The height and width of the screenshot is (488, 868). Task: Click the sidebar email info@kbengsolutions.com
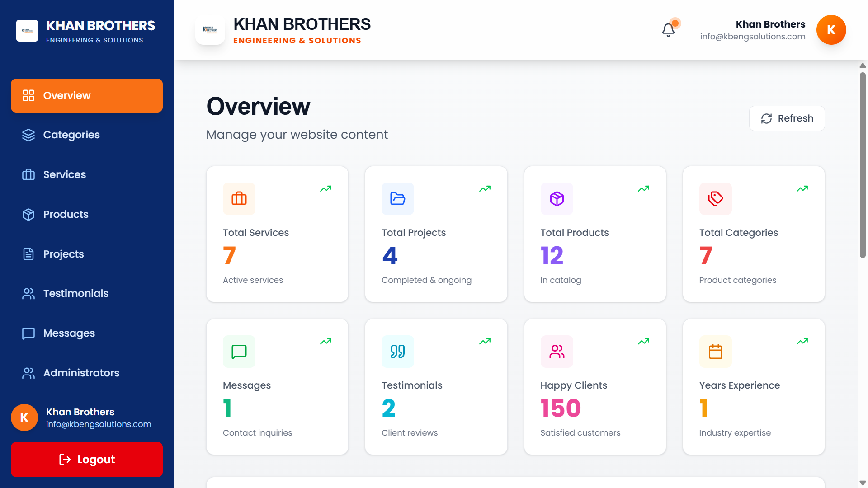pos(99,424)
